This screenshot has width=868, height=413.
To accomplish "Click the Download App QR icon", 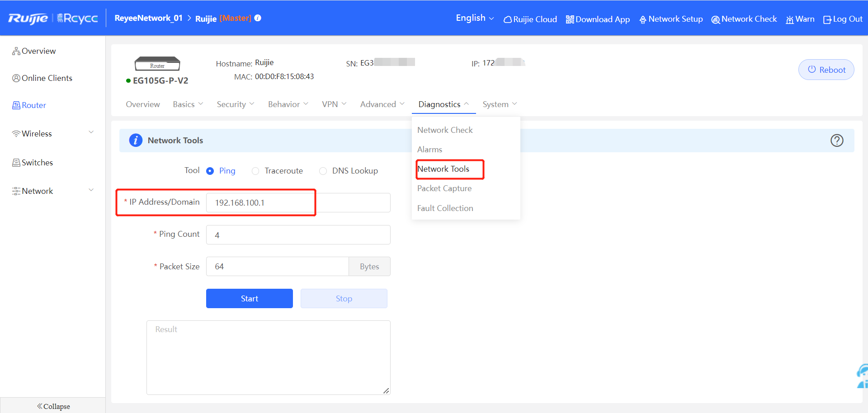I will click(570, 19).
